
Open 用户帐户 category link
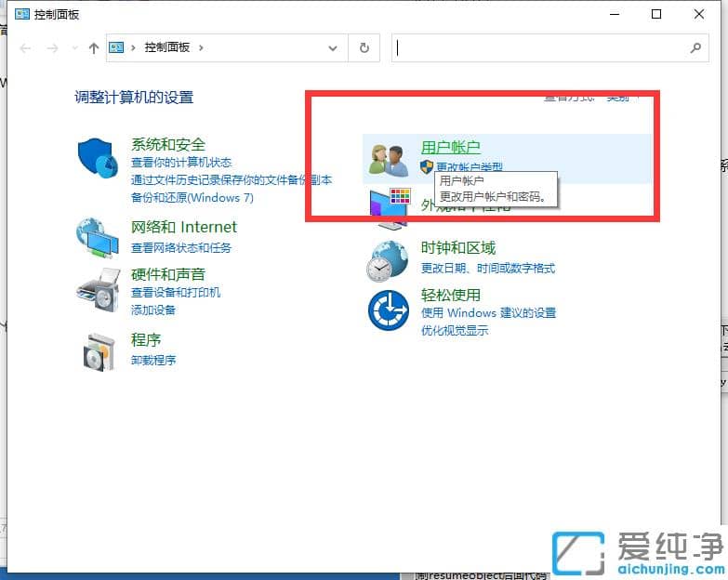[450, 147]
